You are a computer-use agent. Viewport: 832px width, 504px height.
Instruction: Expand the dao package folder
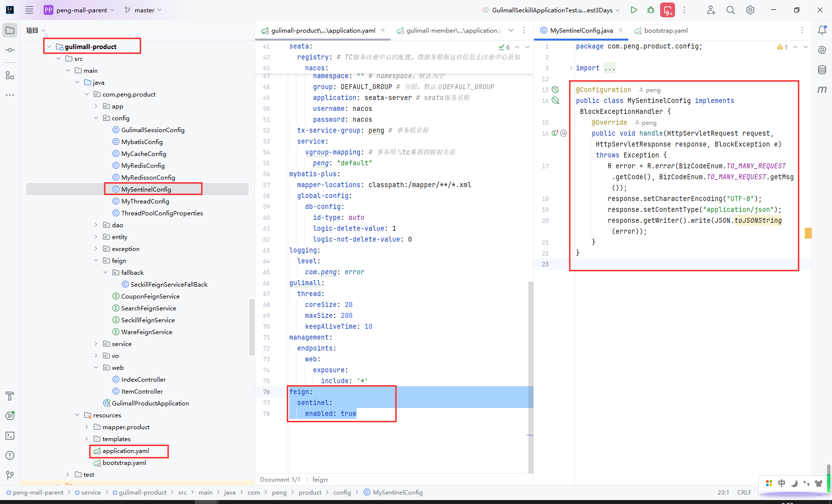click(96, 225)
